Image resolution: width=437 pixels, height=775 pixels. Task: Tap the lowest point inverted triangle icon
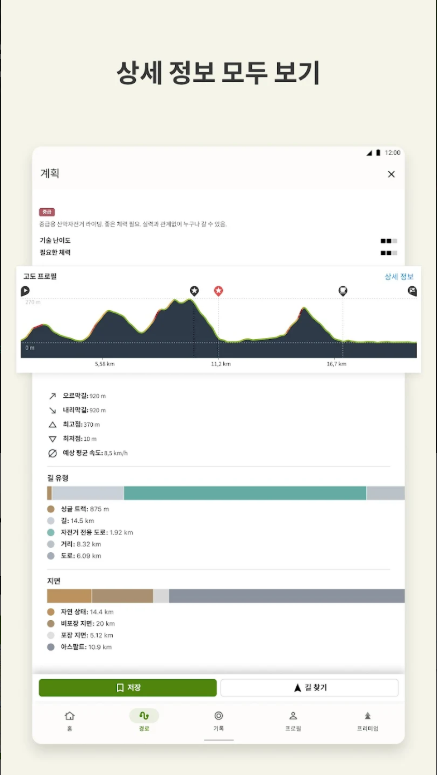pyautogui.click(x=52, y=439)
